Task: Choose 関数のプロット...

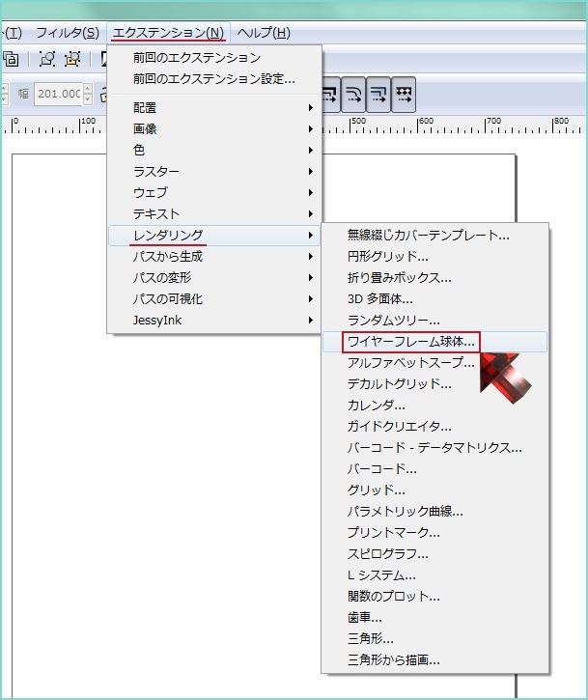Action: point(434,597)
